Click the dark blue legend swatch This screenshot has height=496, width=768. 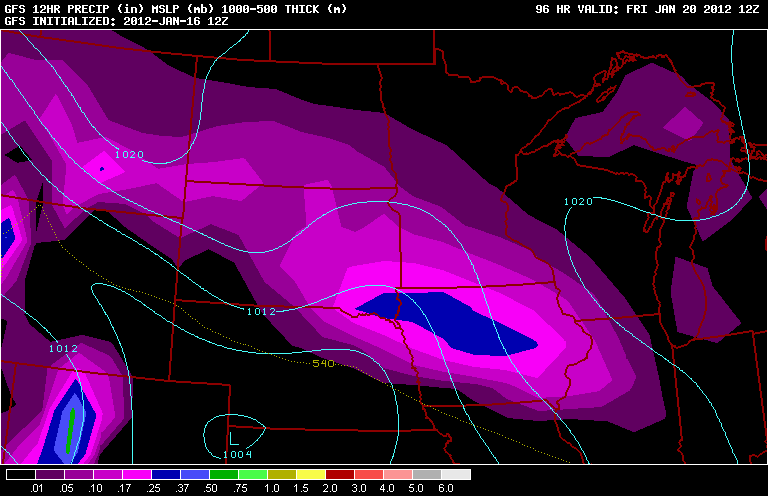[166, 474]
